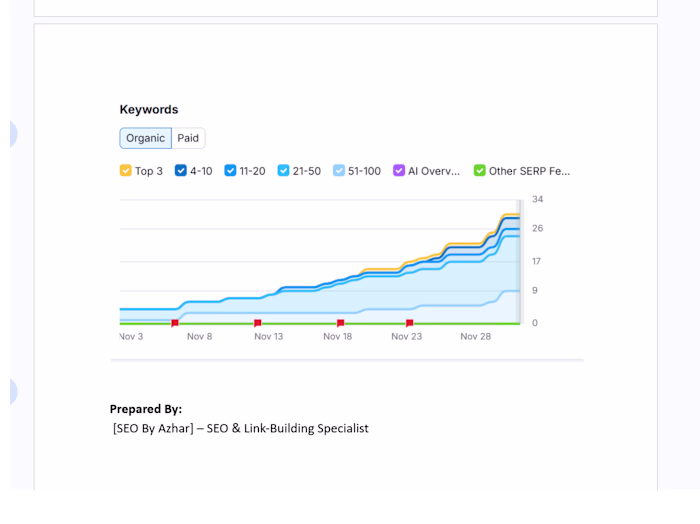The width and height of the screenshot is (700, 524).
Task: Click the Prepared By heading text
Action: point(146,409)
